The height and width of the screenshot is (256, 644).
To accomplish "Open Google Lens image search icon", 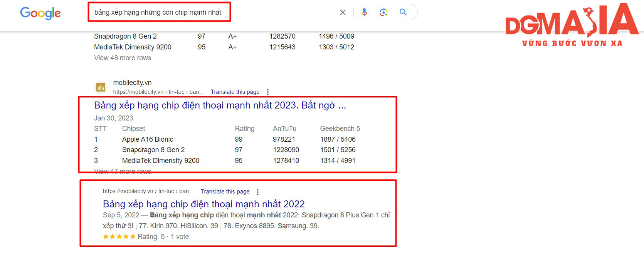I will click(x=383, y=12).
